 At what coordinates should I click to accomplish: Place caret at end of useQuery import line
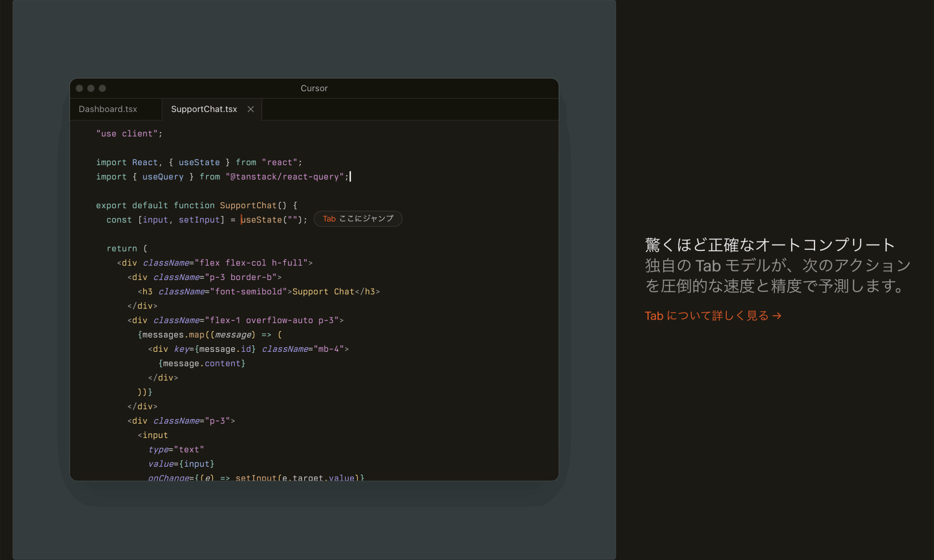coord(350,176)
